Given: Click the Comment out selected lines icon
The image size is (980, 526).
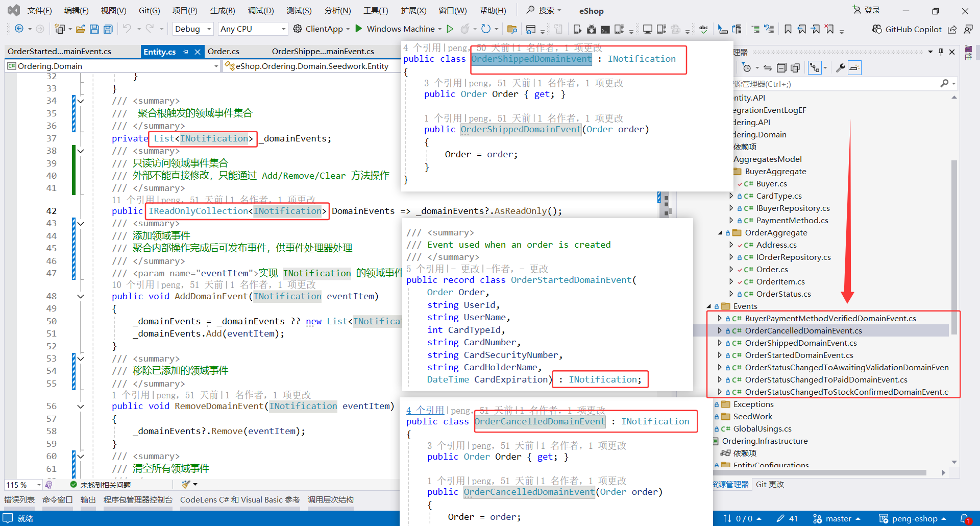Looking at the screenshot, I should coord(756,29).
